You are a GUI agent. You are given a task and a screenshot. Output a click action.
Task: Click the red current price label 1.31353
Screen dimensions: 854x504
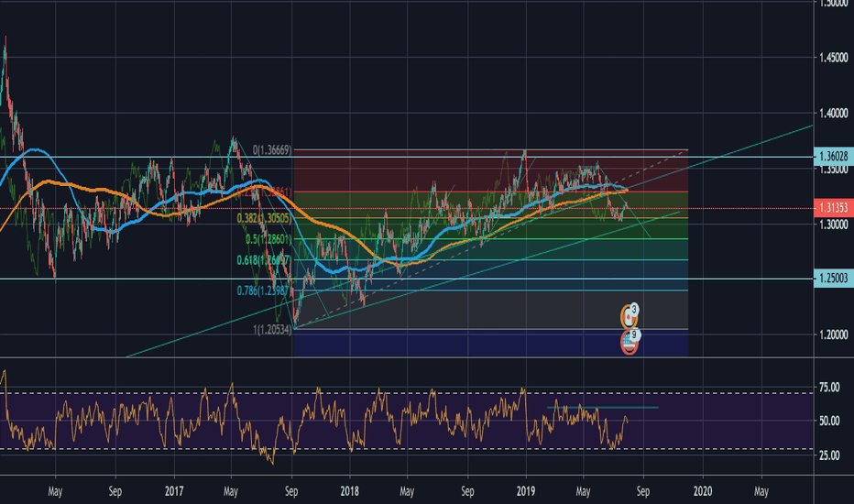(x=833, y=208)
